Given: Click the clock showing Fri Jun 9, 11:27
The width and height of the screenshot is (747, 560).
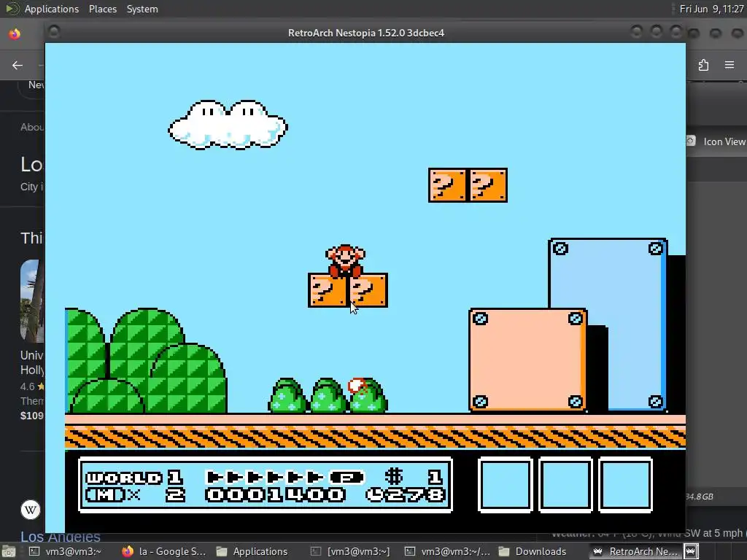Looking at the screenshot, I should pyautogui.click(x=711, y=9).
